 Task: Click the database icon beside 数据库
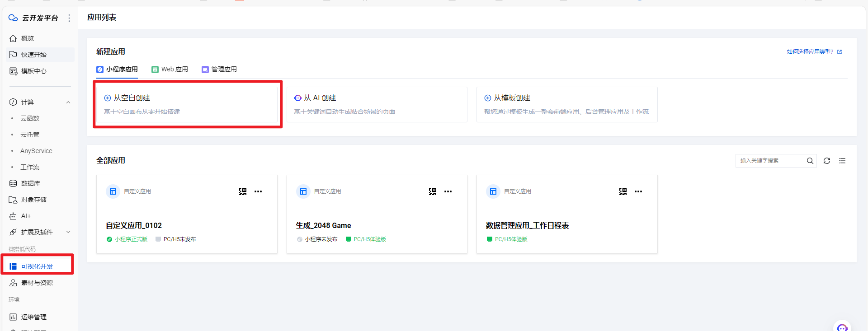[x=13, y=183]
